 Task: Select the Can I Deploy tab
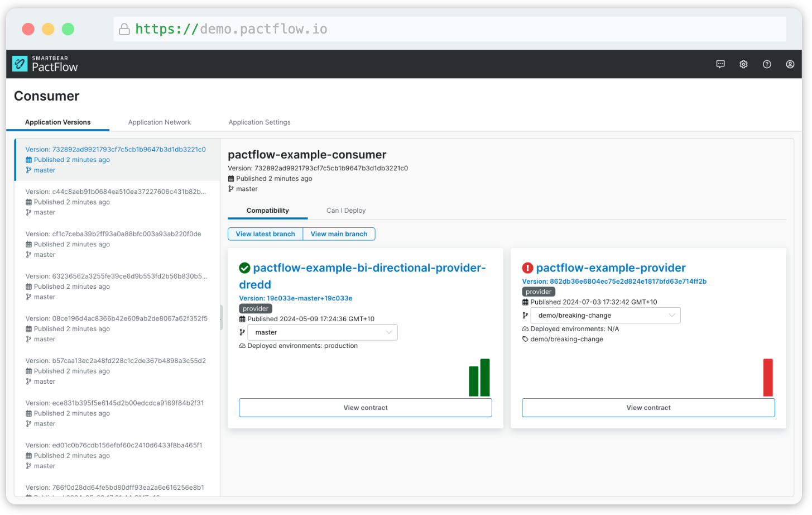[x=346, y=211]
